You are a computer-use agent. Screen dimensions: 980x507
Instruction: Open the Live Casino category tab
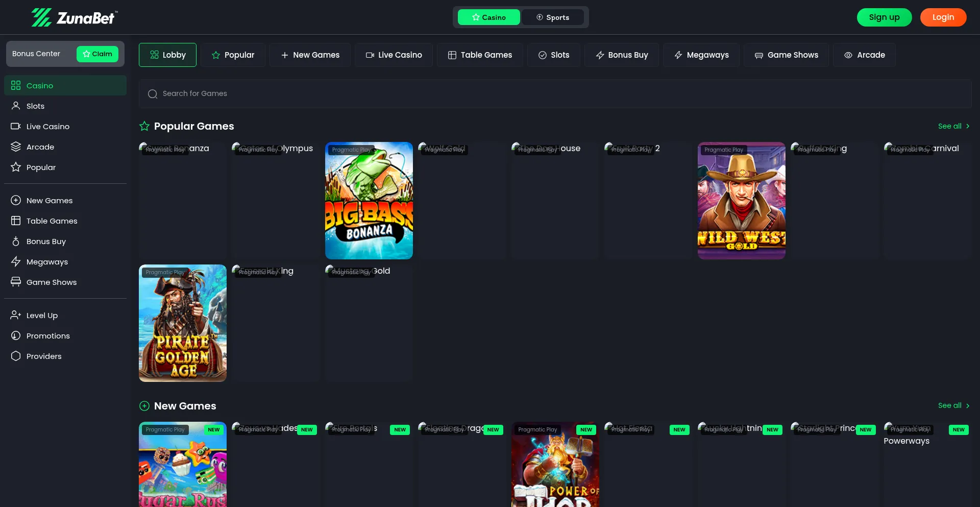pos(394,55)
